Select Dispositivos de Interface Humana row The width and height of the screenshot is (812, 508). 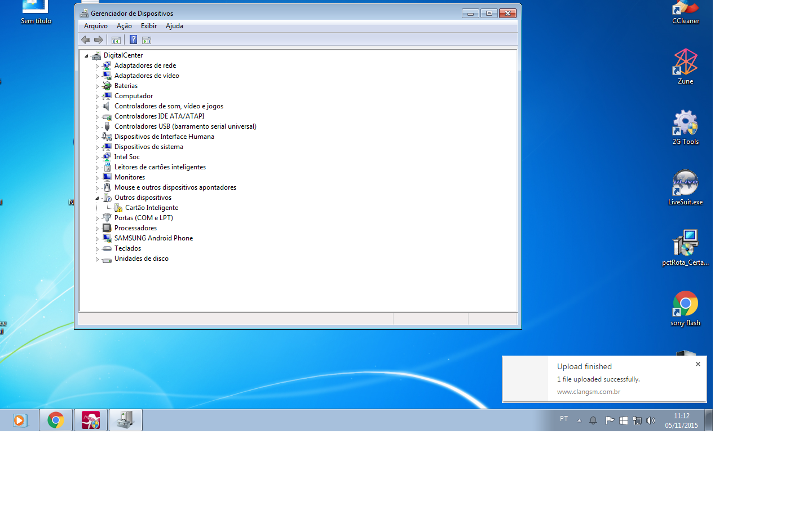pyautogui.click(x=164, y=137)
